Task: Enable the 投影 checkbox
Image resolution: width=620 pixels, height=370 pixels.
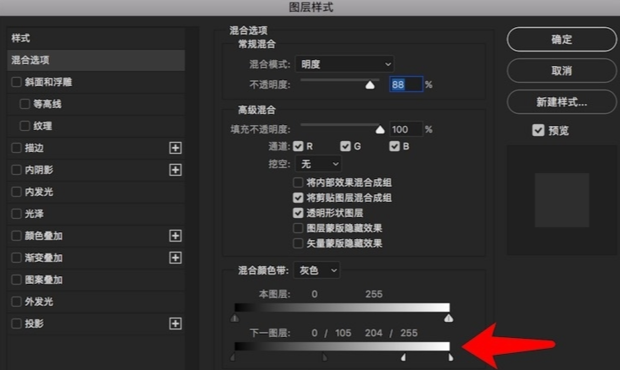Action: click(16, 323)
